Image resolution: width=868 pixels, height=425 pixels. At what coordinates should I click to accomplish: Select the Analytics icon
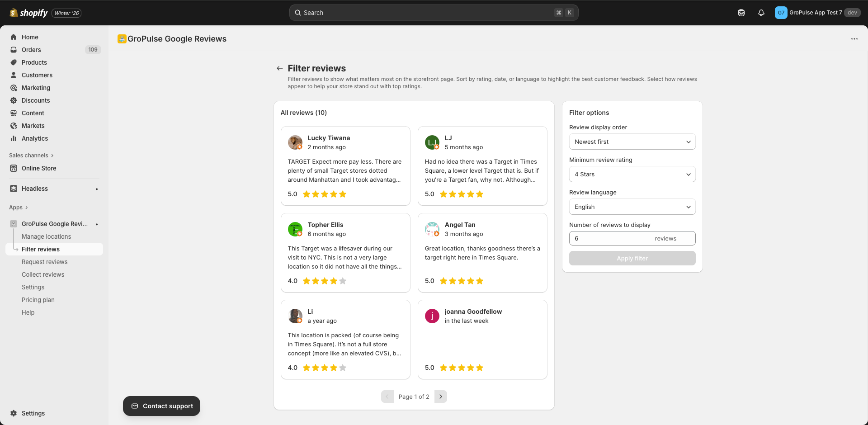pyautogui.click(x=14, y=138)
